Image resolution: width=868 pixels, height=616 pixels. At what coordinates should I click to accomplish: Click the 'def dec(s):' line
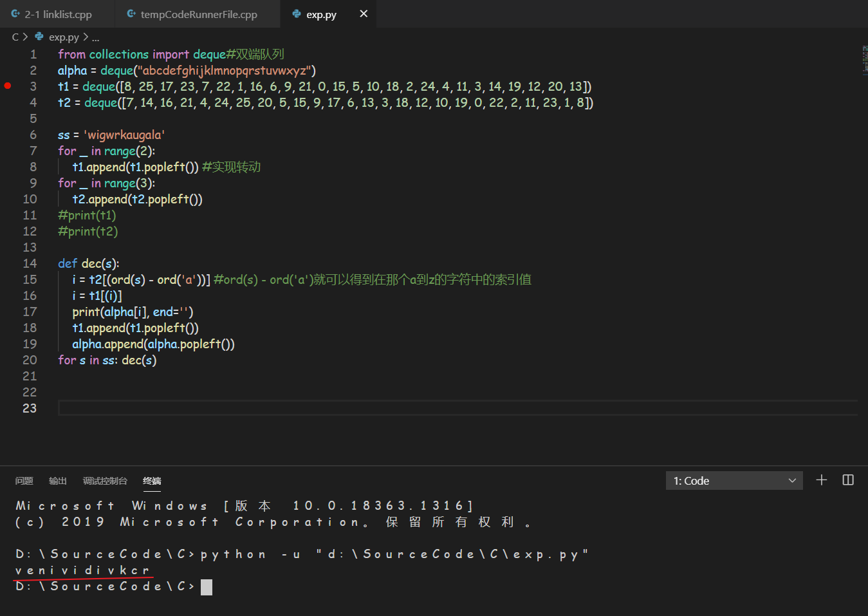click(88, 263)
